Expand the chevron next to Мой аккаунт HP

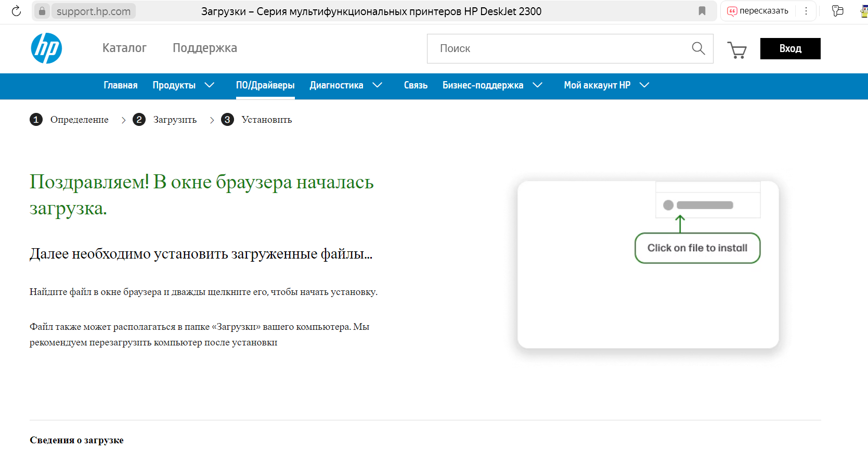click(644, 85)
